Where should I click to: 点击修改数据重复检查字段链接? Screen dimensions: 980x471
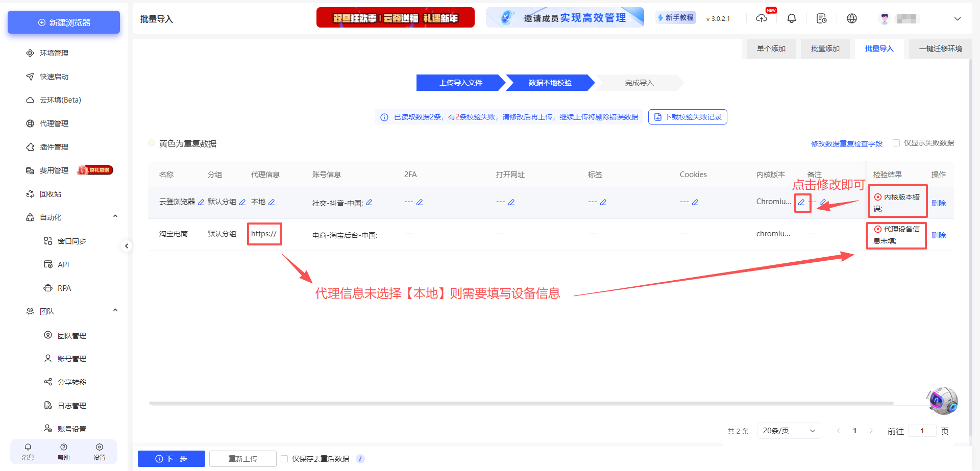click(846, 143)
